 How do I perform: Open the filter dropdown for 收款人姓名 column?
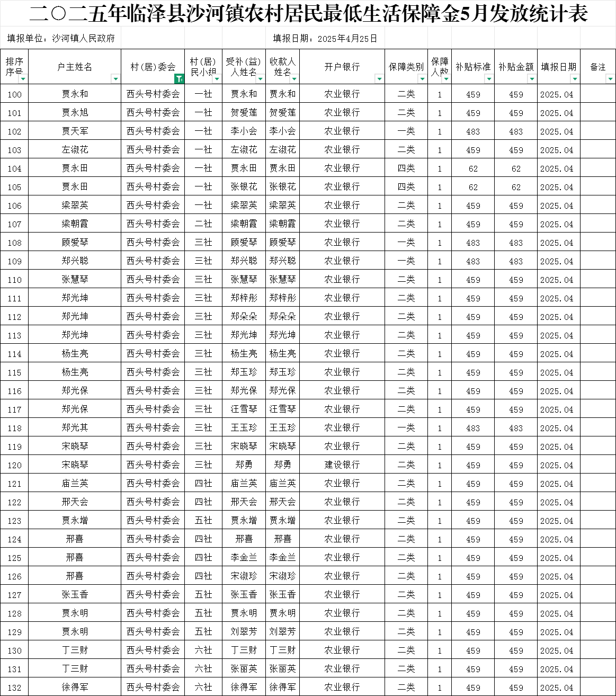pos(294,79)
